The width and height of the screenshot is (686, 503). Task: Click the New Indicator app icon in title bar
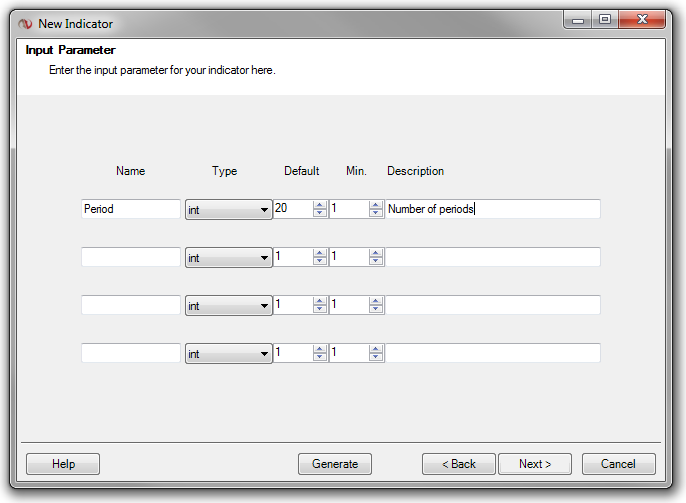[x=25, y=23]
